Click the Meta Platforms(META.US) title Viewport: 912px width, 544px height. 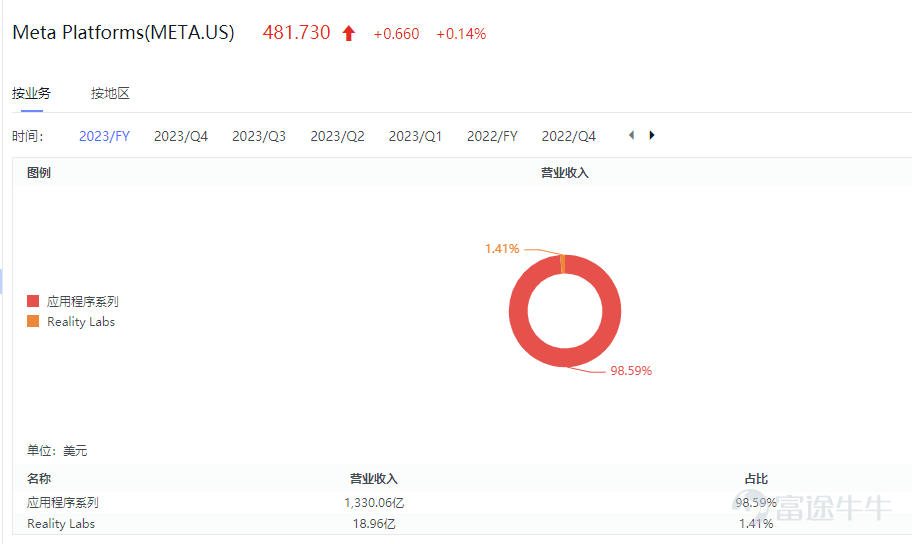(123, 33)
